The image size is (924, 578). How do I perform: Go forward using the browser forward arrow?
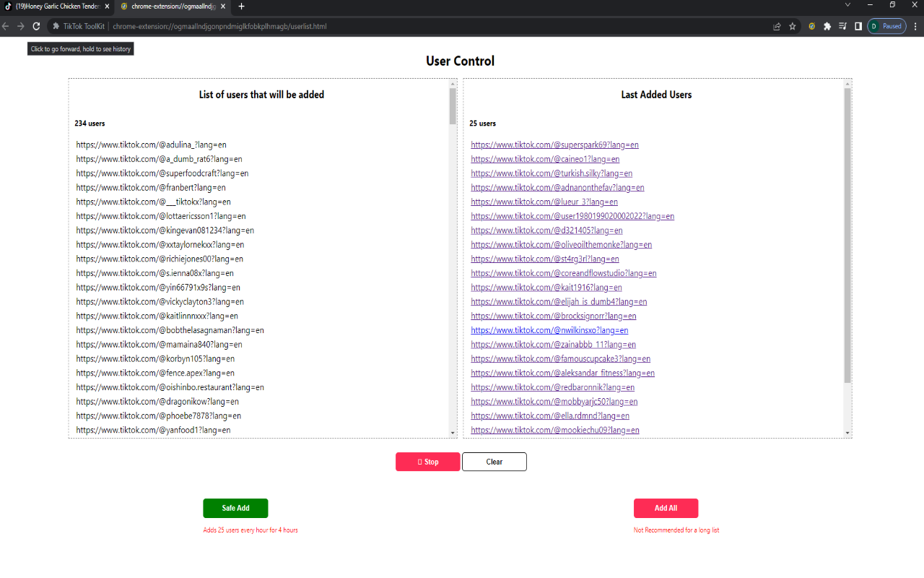[x=21, y=26]
